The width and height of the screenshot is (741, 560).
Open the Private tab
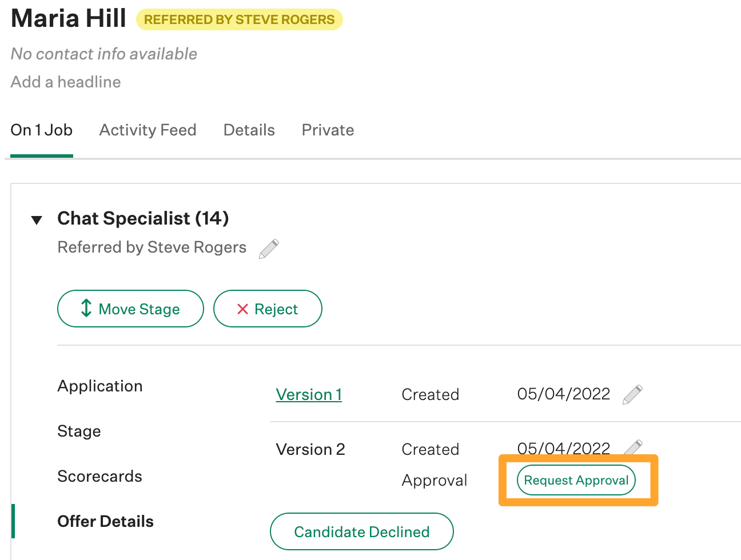point(327,130)
